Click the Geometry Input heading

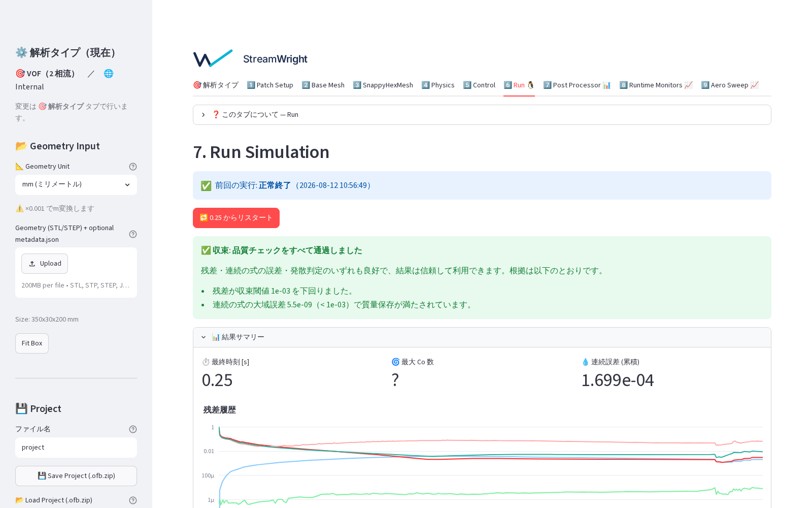[57, 146]
